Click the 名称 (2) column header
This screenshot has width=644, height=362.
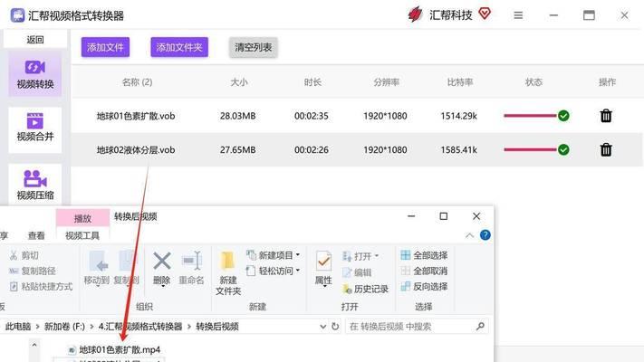click(137, 82)
